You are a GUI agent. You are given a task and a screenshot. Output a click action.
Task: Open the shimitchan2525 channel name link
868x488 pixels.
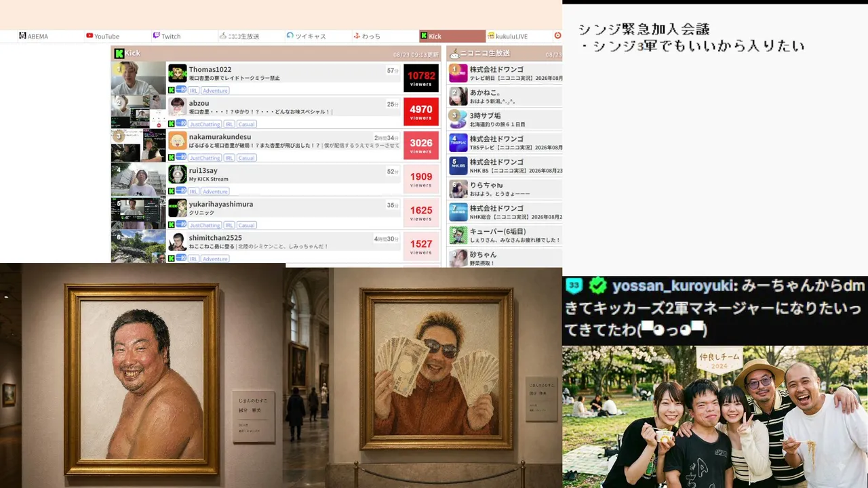coord(215,238)
